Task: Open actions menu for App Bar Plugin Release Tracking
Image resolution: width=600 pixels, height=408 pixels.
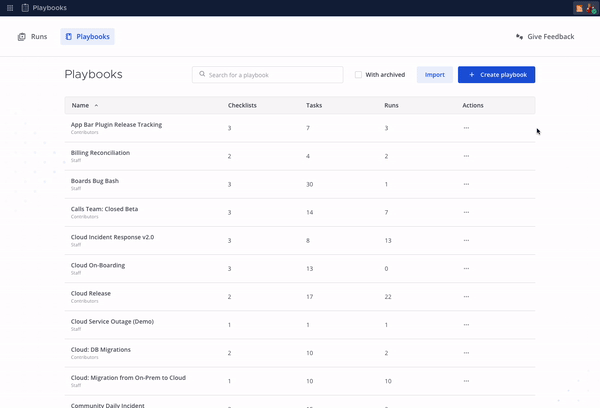Action: [x=466, y=128]
